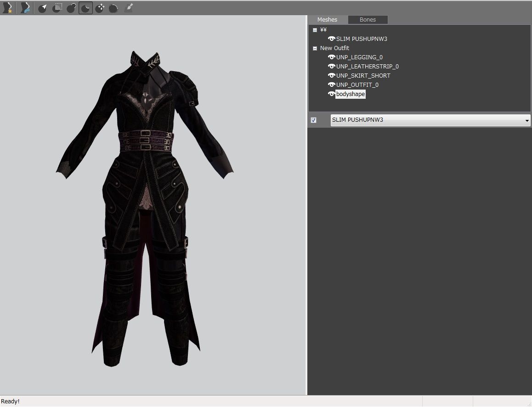This screenshot has height=407, width=532.
Task: Activate the Mask brush tool
Action: (57, 8)
